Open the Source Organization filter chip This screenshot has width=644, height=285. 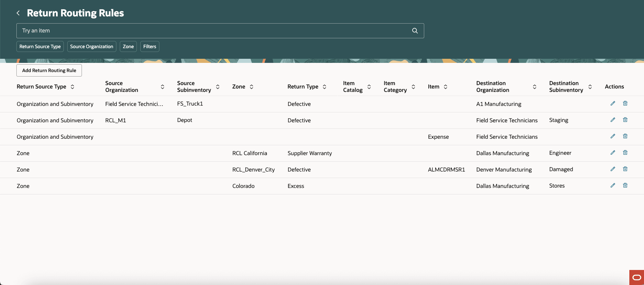(91, 46)
